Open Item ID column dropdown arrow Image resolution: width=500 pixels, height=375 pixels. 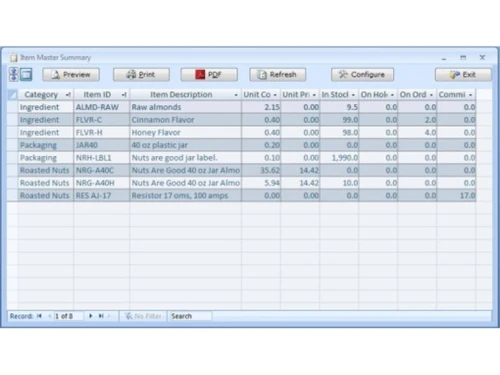pyautogui.click(x=124, y=95)
